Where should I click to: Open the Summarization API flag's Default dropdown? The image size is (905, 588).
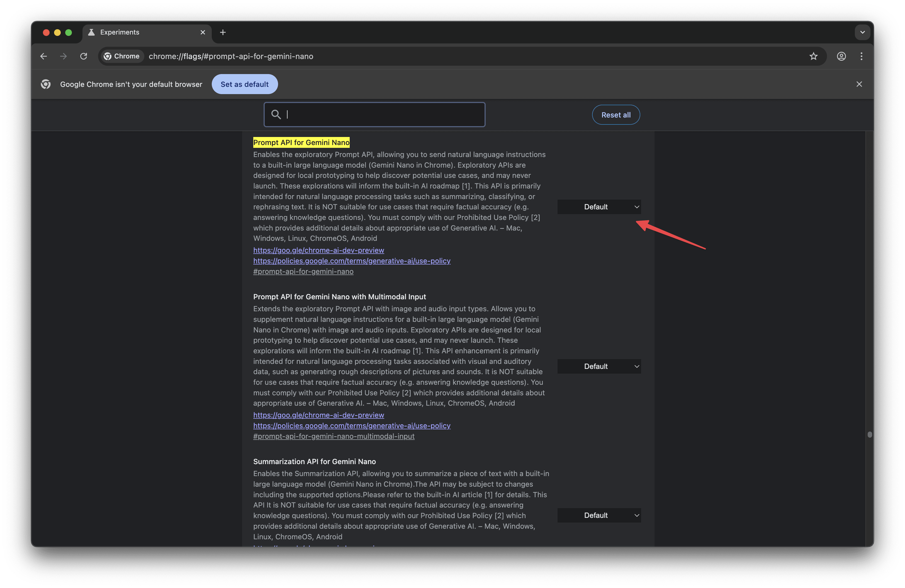599,515
